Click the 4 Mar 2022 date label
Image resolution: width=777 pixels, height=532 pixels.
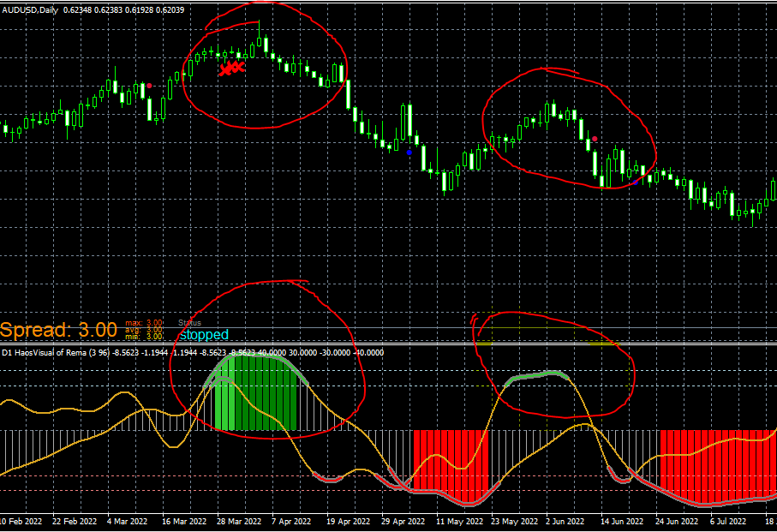pos(127,521)
